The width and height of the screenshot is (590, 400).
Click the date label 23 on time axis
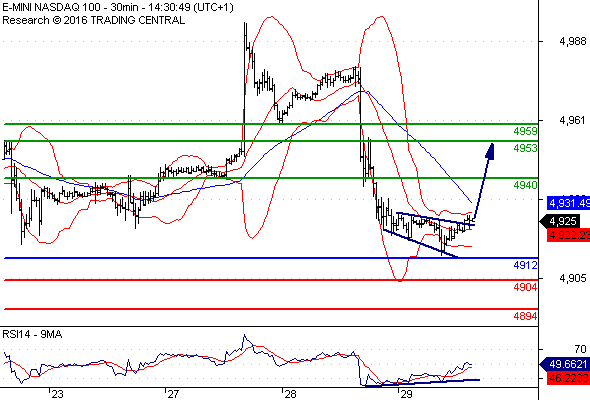pos(57,394)
